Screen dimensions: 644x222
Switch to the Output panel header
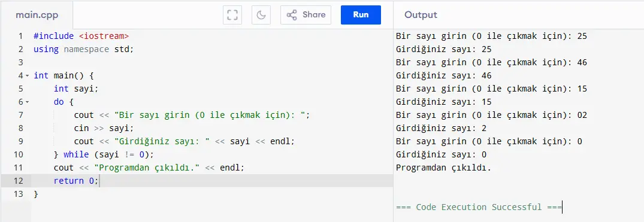[x=421, y=15]
